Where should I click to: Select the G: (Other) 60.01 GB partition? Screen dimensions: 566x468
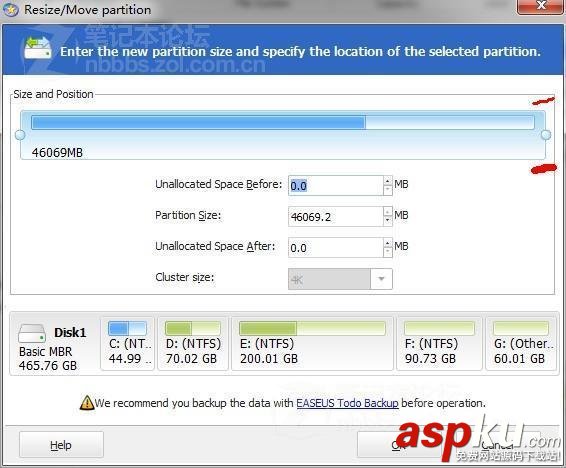(x=521, y=343)
